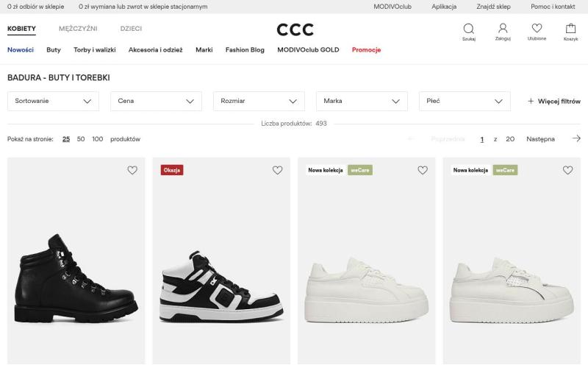Viewport: 588px width, 368px height.
Task: Open the search magnifier icon
Action: pyautogui.click(x=468, y=29)
